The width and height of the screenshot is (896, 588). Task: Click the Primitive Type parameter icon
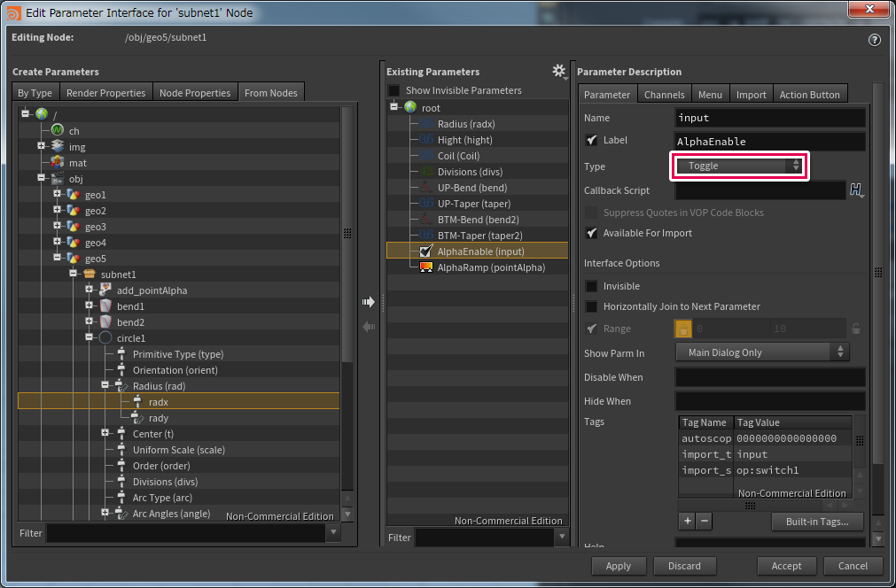[x=121, y=354]
